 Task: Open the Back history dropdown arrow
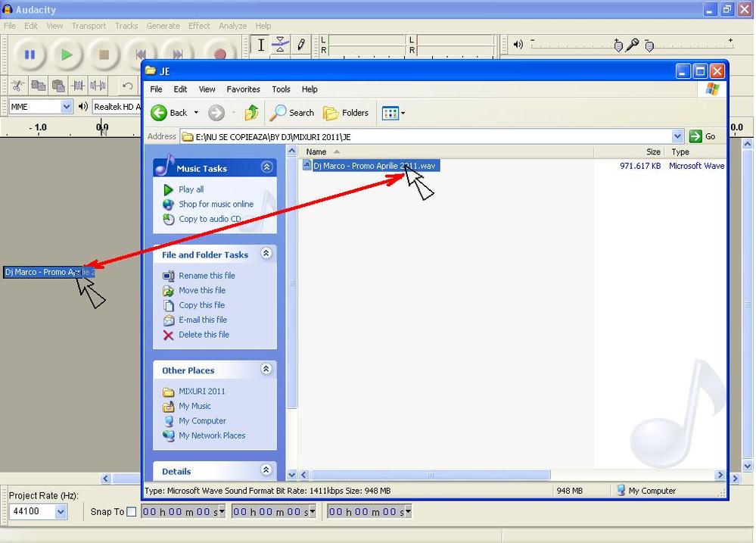point(196,113)
